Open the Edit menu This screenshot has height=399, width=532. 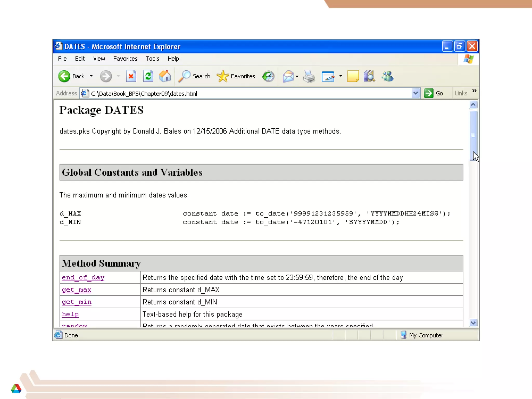[x=80, y=59]
